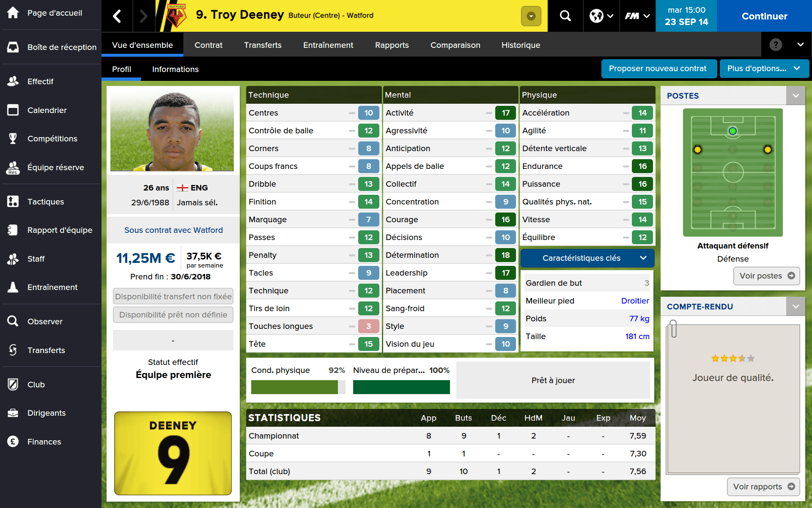Click the search magnifier icon
The width and height of the screenshot is (812, 508).
pos(565,16)
